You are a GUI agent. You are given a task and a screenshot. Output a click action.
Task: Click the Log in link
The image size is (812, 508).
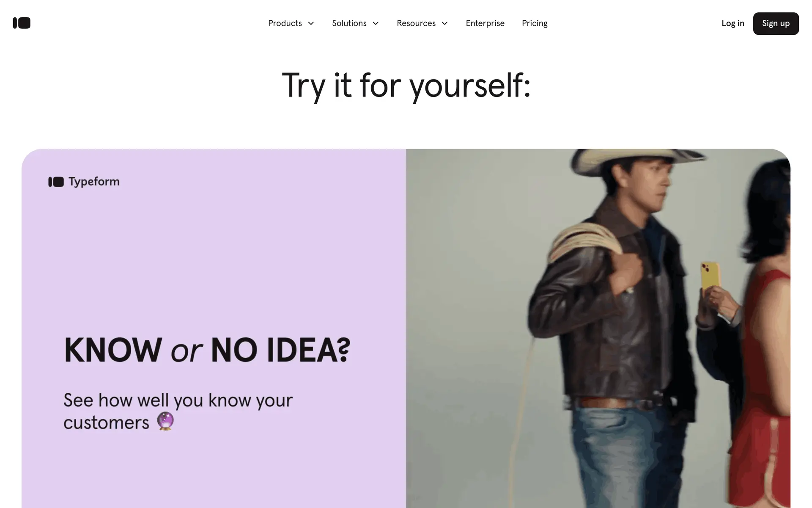coord(732,23)
